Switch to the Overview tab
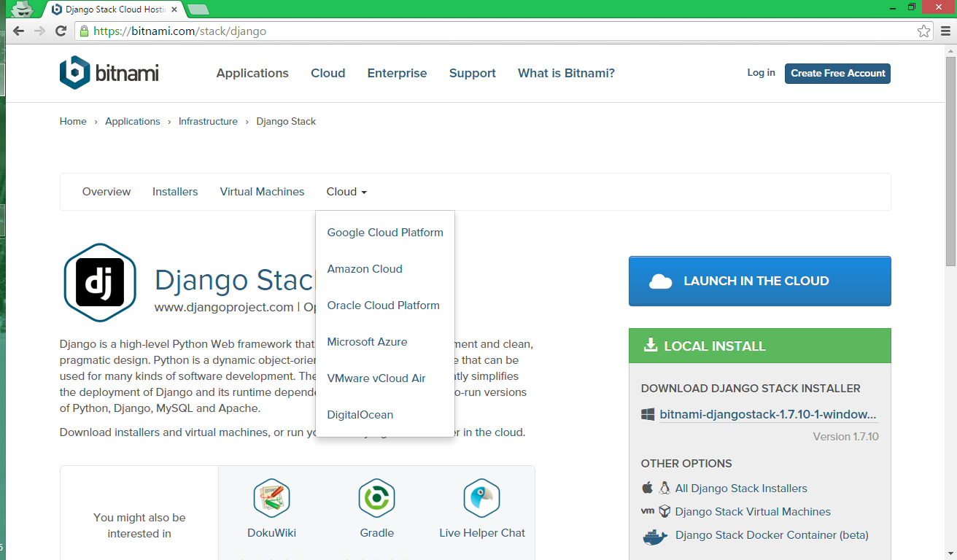Viewport: 957px width, 560px height. 106,192
